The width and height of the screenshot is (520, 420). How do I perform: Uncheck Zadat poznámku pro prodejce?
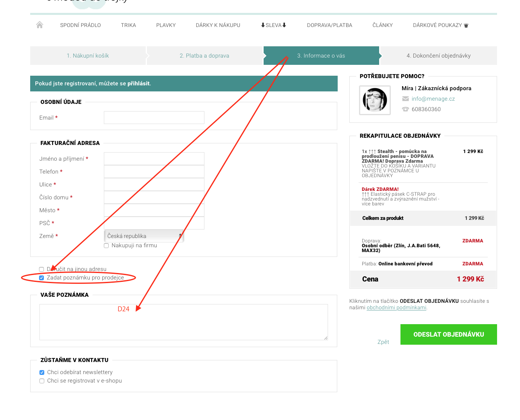(41, 278)
